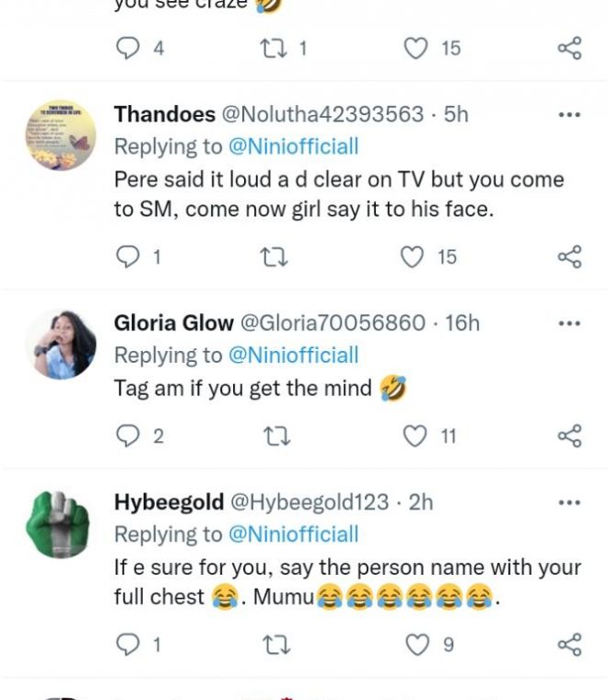Open more options on Gloria Glow's tweet
This screenshot has height=700, width=608.
point(570,323)
